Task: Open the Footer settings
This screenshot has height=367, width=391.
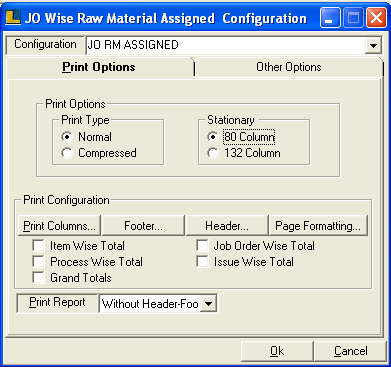Action: [x=143, y=226]
